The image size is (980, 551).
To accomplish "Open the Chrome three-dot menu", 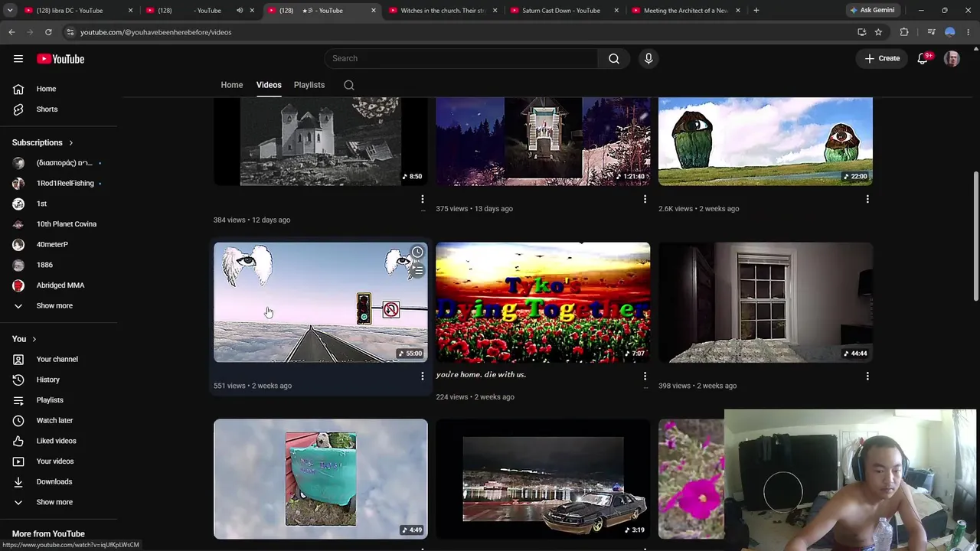I will (969, 32).
